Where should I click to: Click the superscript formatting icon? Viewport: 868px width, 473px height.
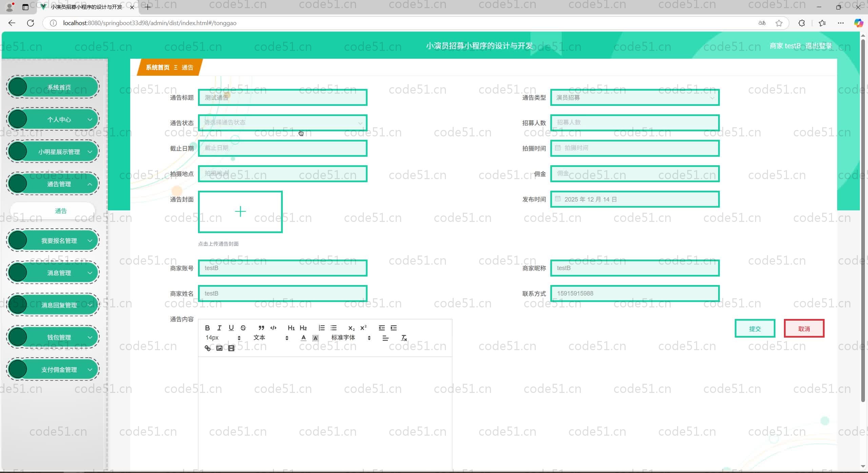tap(363, 328)
